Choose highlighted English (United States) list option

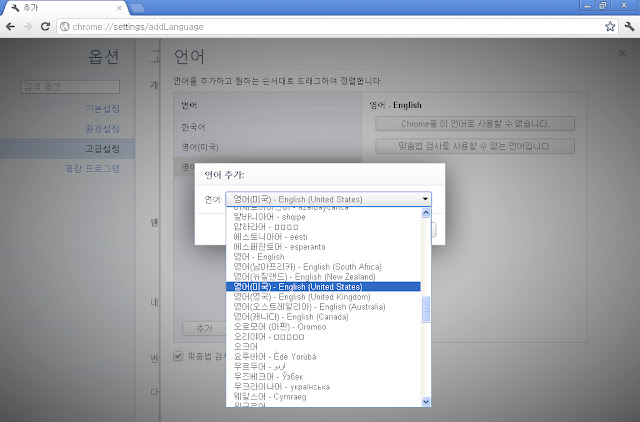point(323,287)
